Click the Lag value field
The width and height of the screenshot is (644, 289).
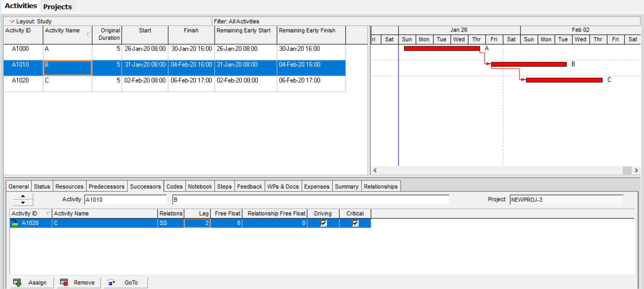197,223
